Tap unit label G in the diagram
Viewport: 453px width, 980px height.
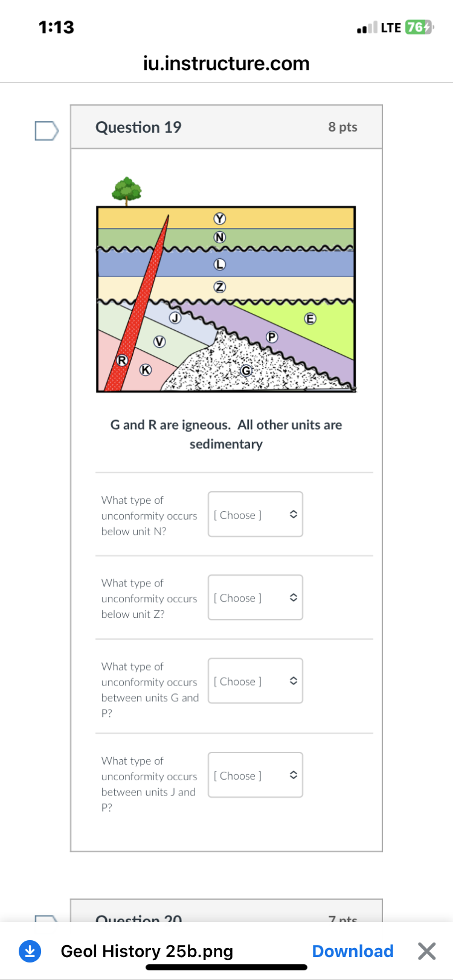246,371
